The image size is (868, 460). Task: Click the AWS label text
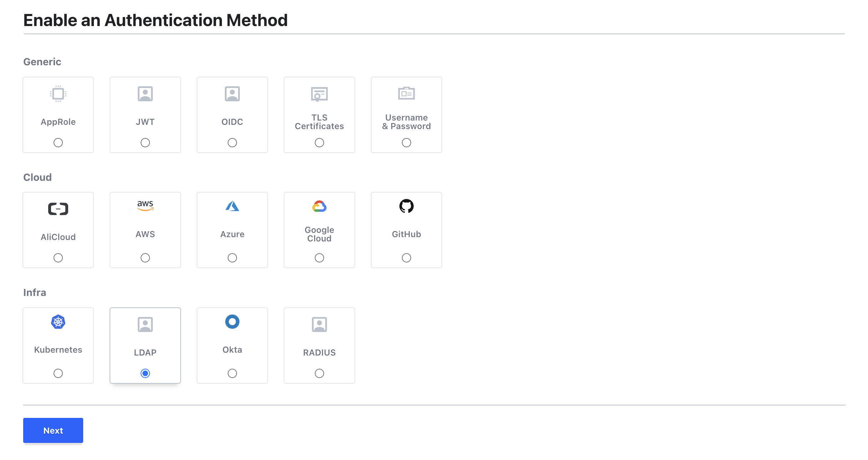point(145,234)
